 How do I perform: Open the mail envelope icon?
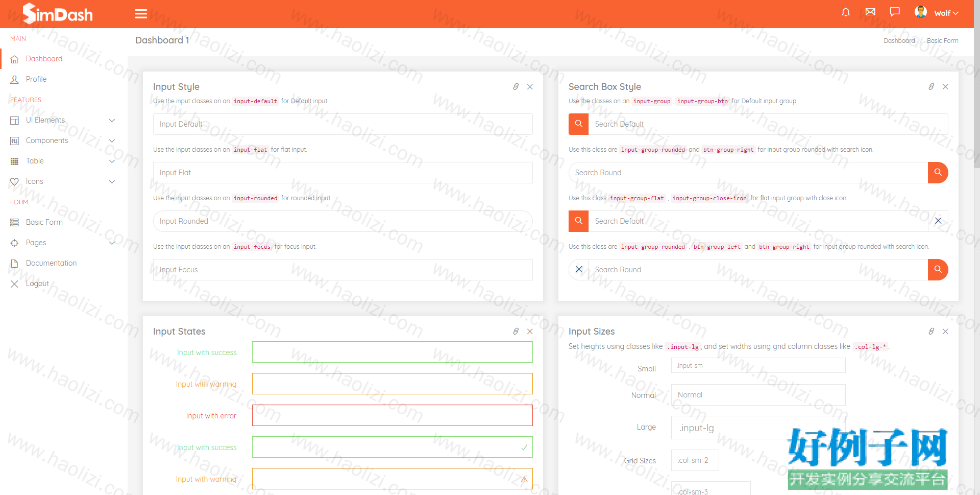tap(870, 12)
